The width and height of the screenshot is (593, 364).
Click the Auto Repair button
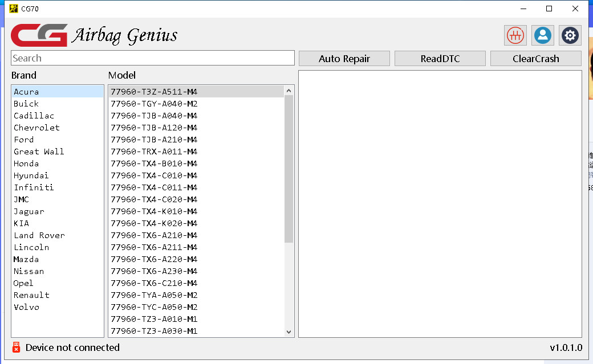[344, 59]
